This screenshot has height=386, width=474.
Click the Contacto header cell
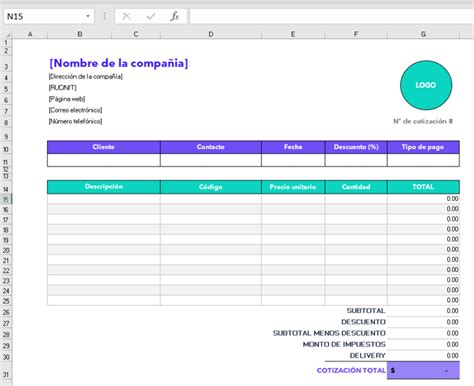pyautogui.click(x=211, y=147)
